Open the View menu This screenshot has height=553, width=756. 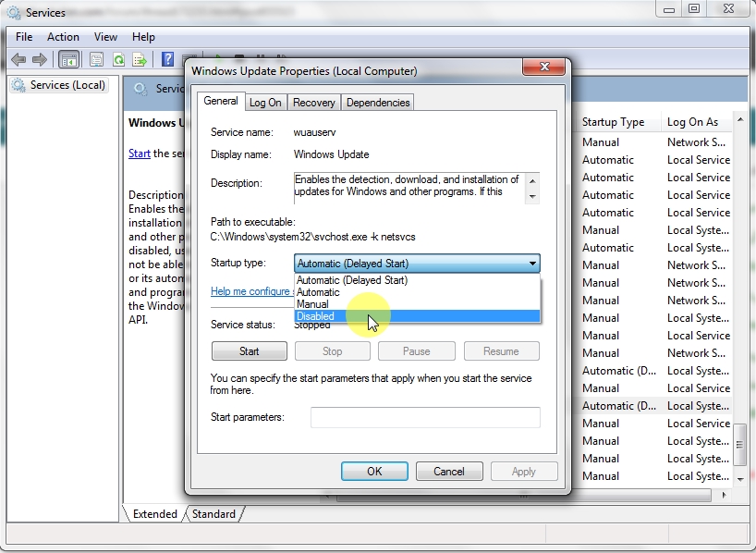105,37
